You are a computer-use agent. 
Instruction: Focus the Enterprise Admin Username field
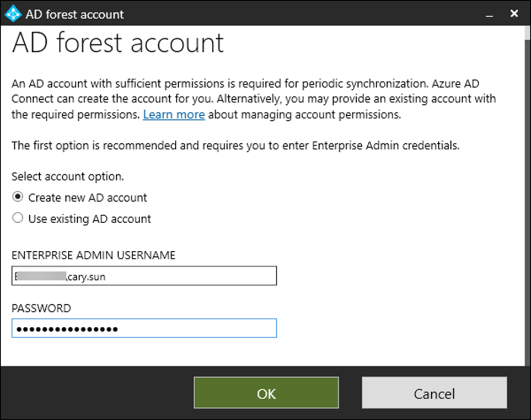click(144, 277)
